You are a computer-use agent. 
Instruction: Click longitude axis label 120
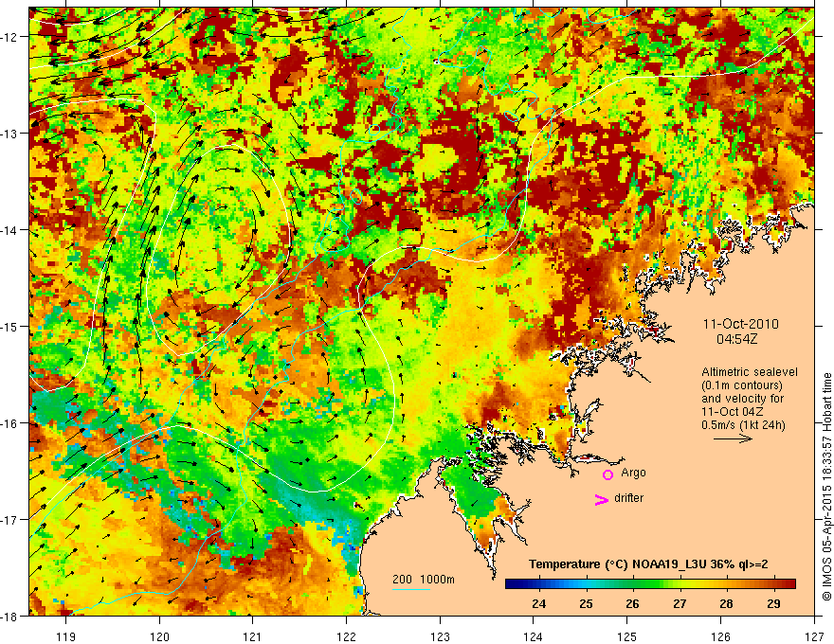coord(159,635)
